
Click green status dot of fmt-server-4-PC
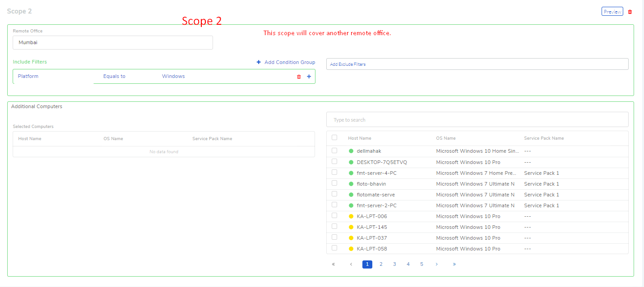tap(351, 173)
